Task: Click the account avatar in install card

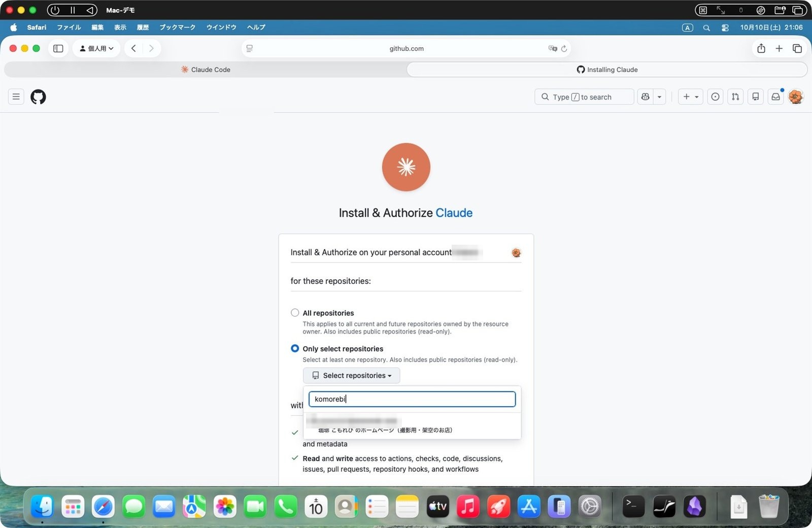Action: 516,252
